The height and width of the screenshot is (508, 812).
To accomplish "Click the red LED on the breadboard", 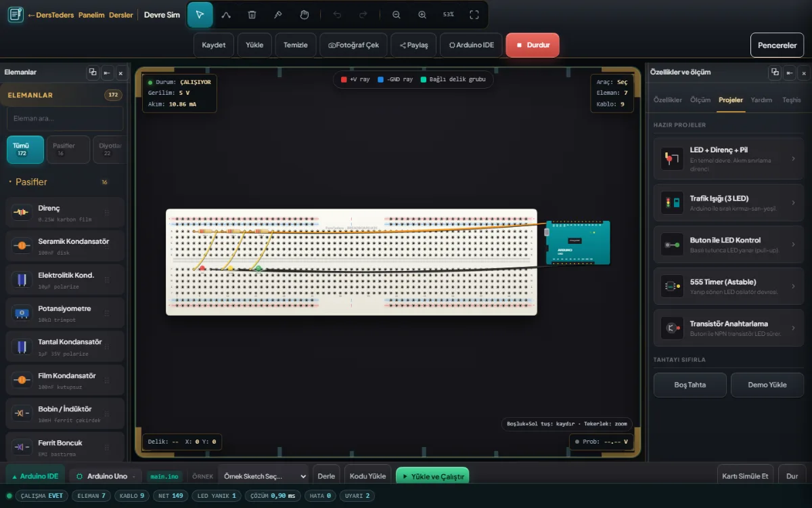I will 202,268.
